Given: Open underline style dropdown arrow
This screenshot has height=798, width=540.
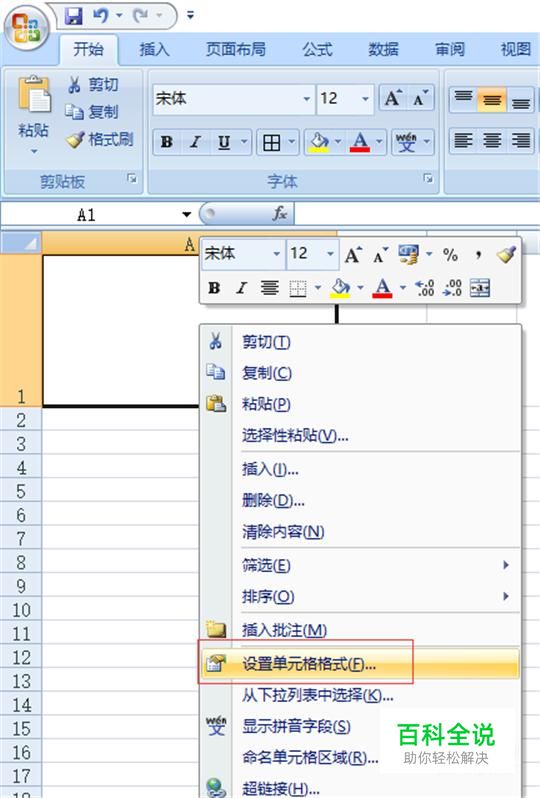Looking at the screenshot, I should [x=244, y=142].
